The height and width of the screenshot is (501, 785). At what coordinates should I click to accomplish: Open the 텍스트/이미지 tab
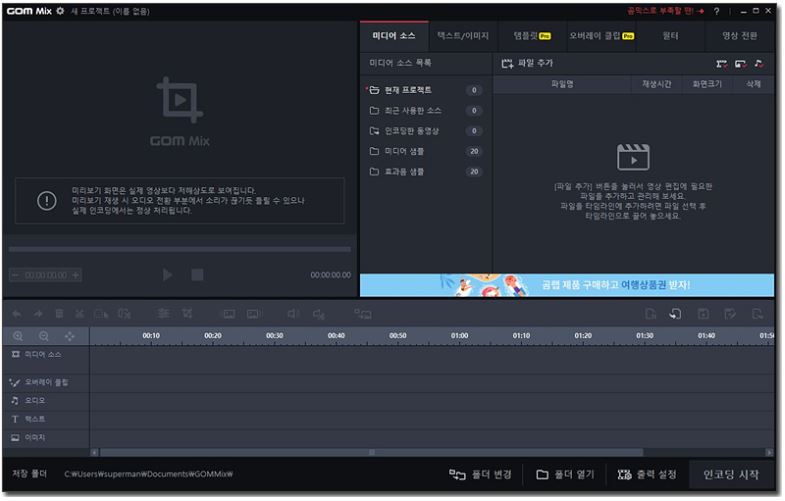[x=463, y=36]
